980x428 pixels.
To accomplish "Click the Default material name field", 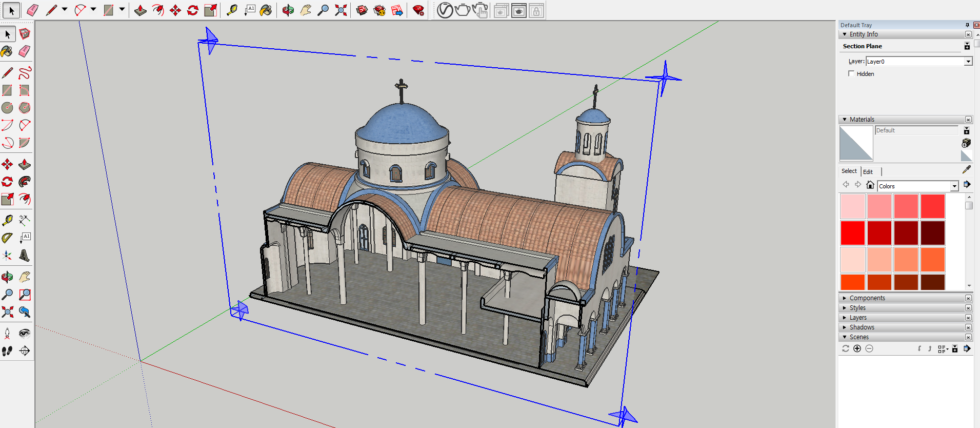I will 916,130.
